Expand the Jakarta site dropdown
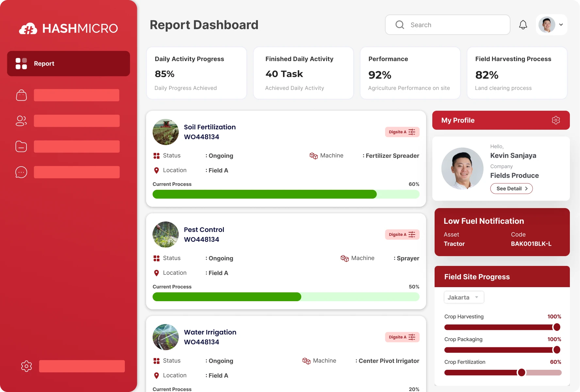 point(464,297)
